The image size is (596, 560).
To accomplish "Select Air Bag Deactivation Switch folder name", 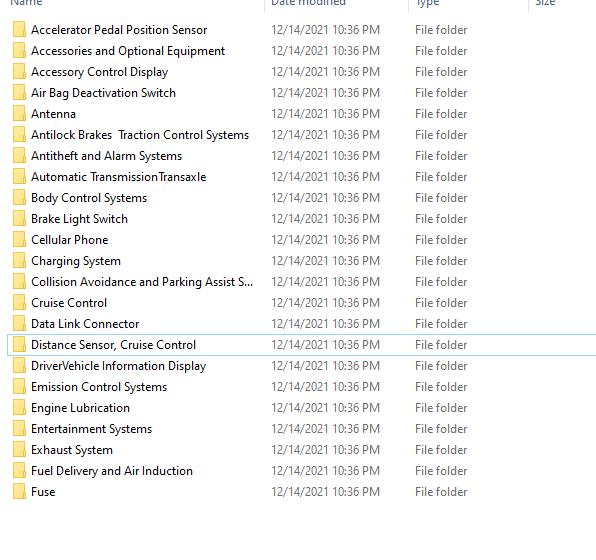I will tap(103, 93).
